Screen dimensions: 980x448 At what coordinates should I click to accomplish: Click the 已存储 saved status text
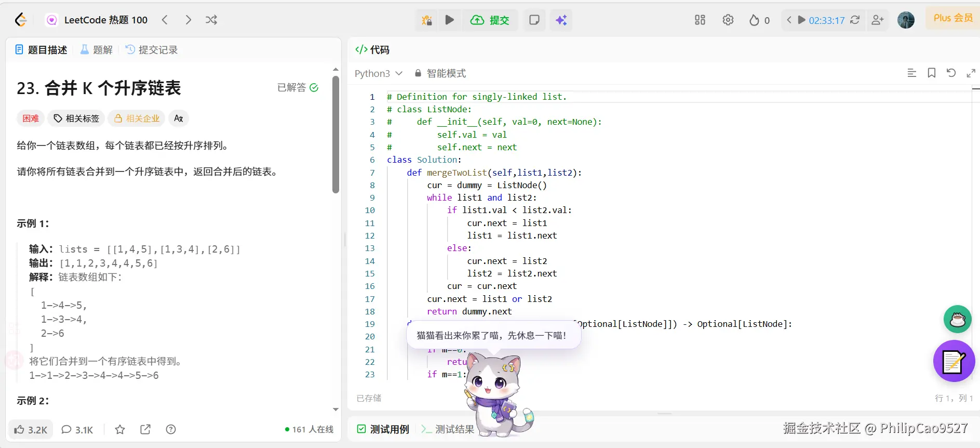(x=369, y=398)
